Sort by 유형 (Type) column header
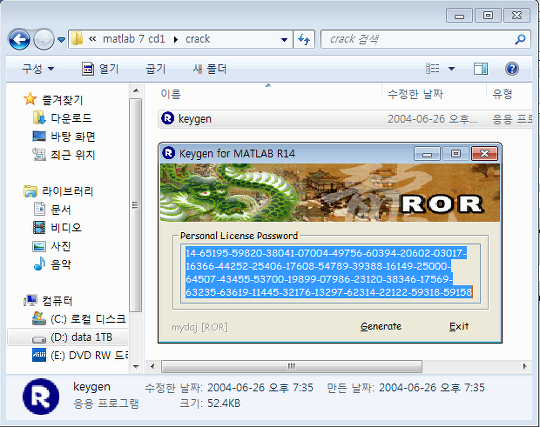The width and height of the screenshot is (540, 427). click(x=502, y=94)
